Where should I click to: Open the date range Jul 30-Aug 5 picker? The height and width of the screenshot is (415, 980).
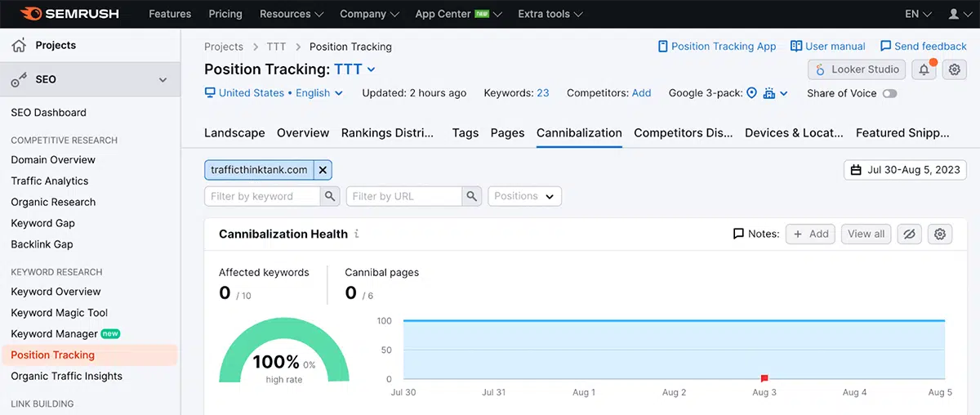(x=905, y=170)
